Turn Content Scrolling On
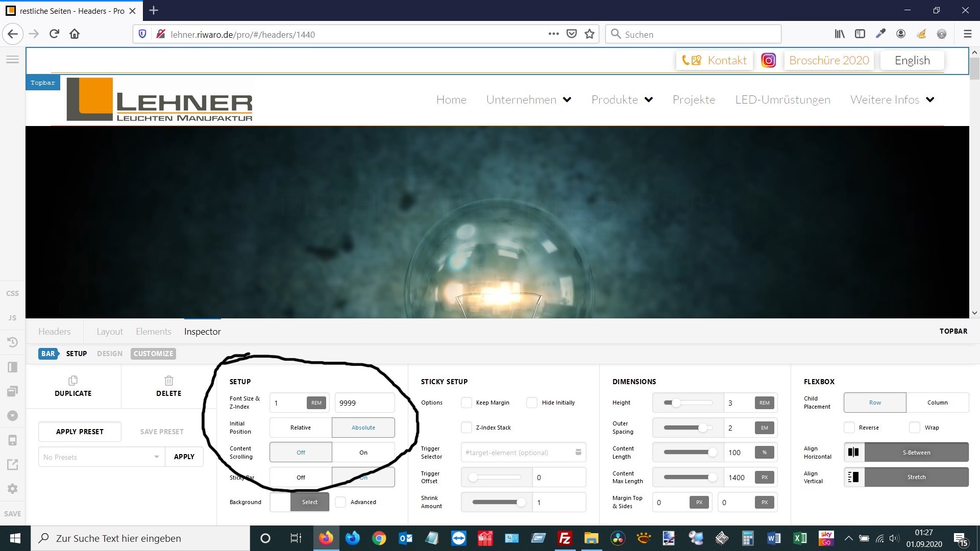The height and width of the screenshot is (551, 980). (x=363, y=453)
